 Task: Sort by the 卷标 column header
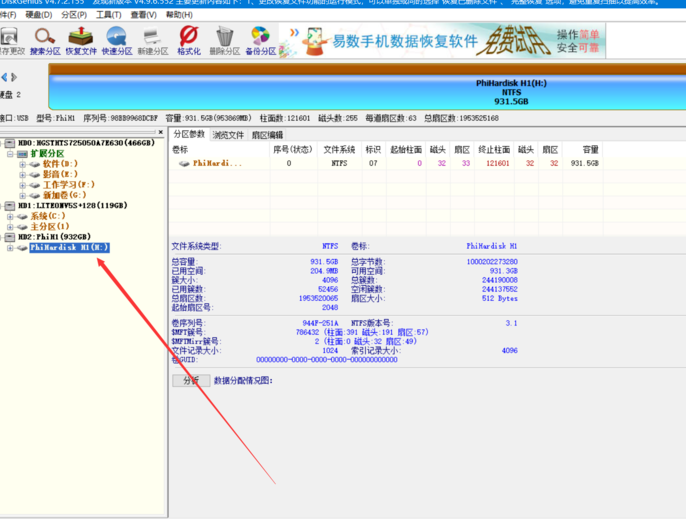coord(220,150)
